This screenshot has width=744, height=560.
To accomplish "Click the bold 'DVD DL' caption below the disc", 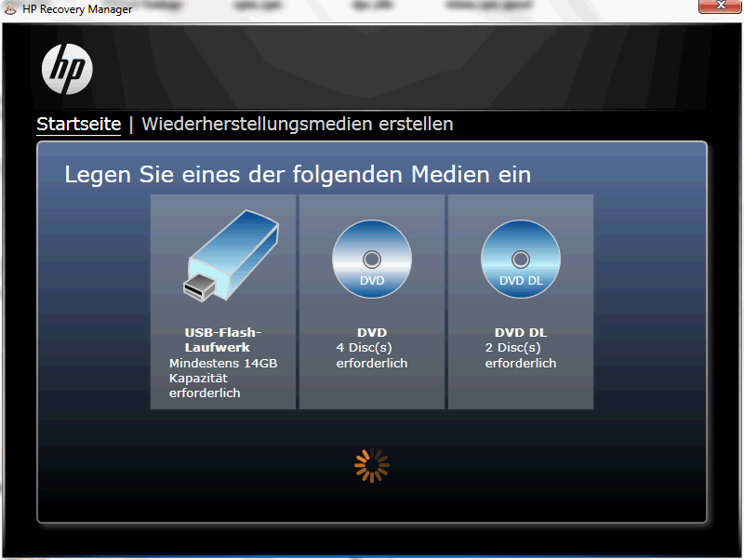I will click(521, 333).
